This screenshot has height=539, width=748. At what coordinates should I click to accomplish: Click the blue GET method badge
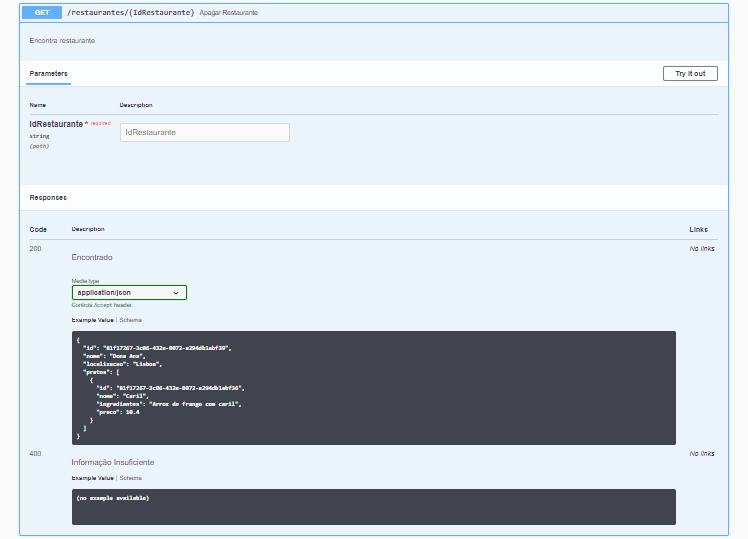tap(42, 13)
